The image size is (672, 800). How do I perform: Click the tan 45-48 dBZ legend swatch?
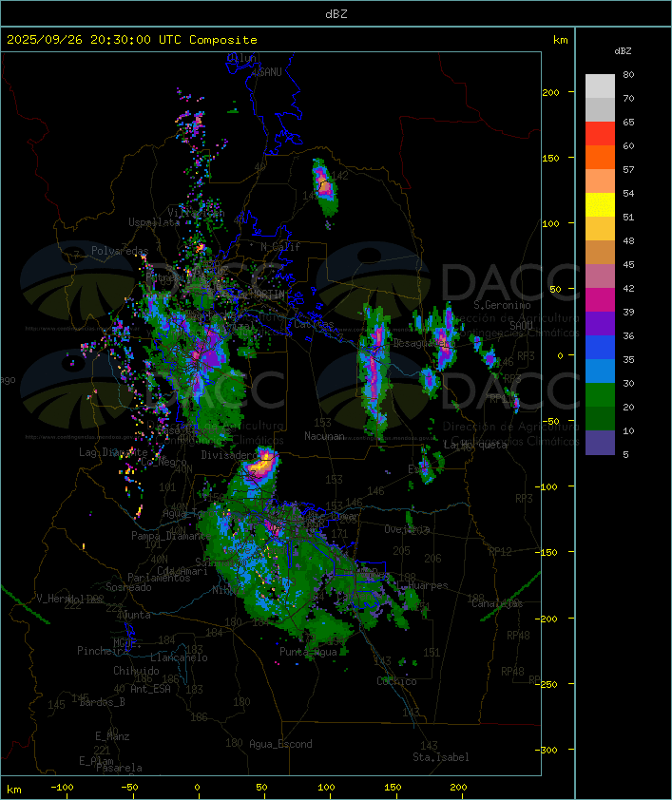[x=600, y=252]
